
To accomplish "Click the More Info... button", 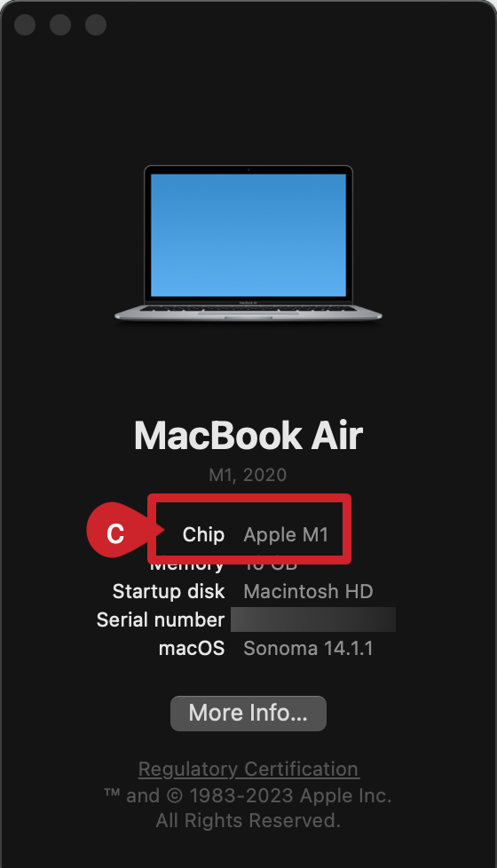I will click(x=248, y=713).
